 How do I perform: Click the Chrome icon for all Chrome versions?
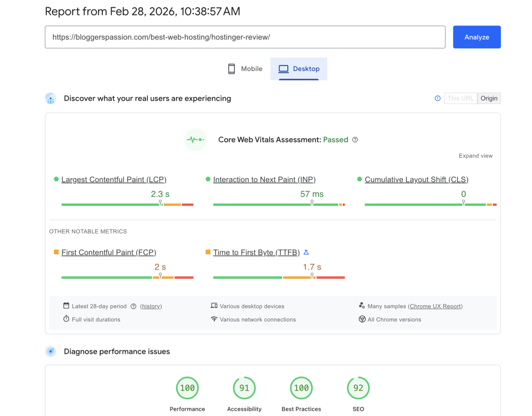(x=362, y=319)
